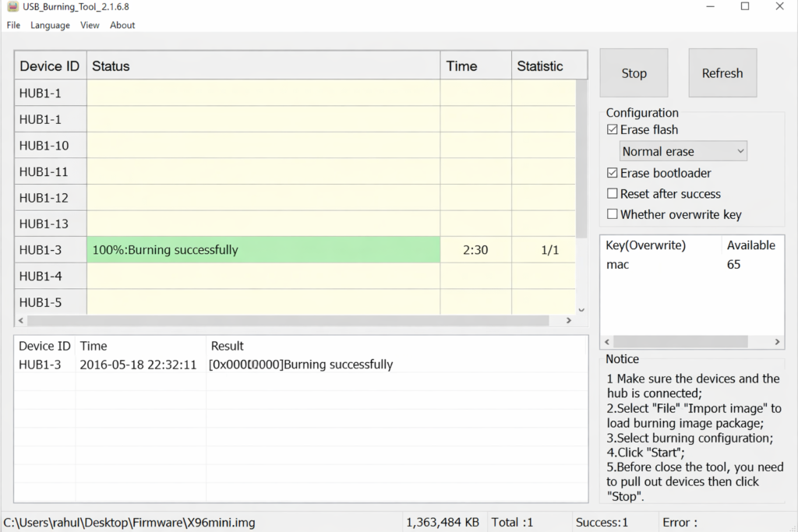This screenshot has width=798, height=532.
Task: Minimize the USB Burning Tool window
Action: (x=709, y=7)
